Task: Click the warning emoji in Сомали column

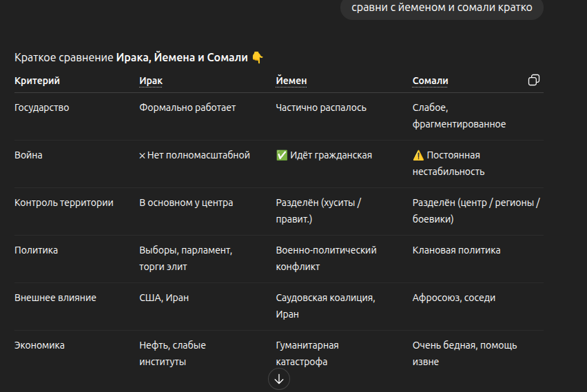Action: click(418, 156)
